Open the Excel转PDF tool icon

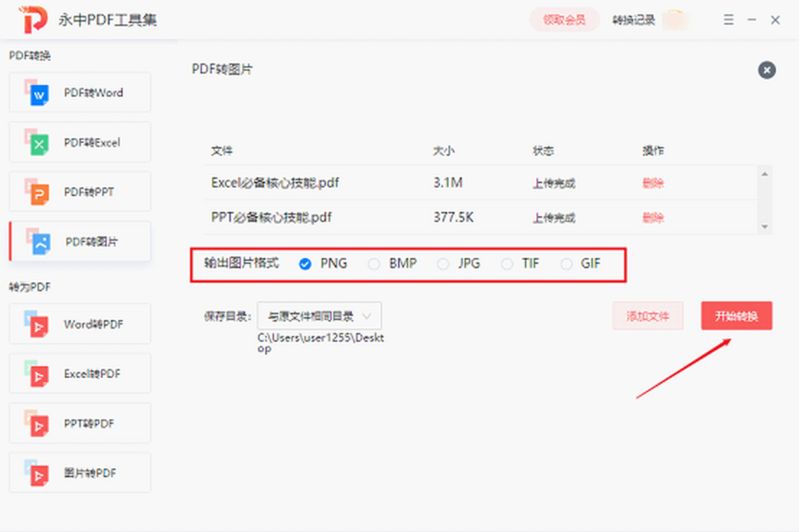click(x=38, y=374)
